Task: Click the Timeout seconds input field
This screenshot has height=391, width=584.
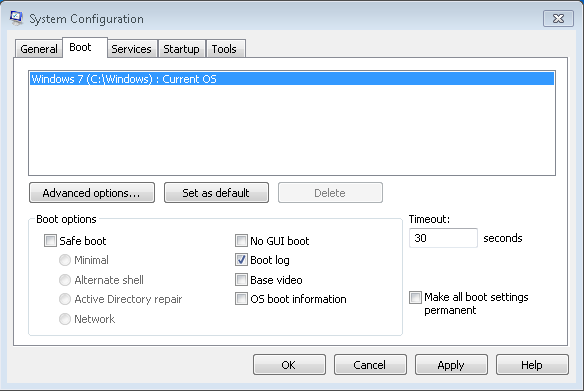Action: click(443, 238)
